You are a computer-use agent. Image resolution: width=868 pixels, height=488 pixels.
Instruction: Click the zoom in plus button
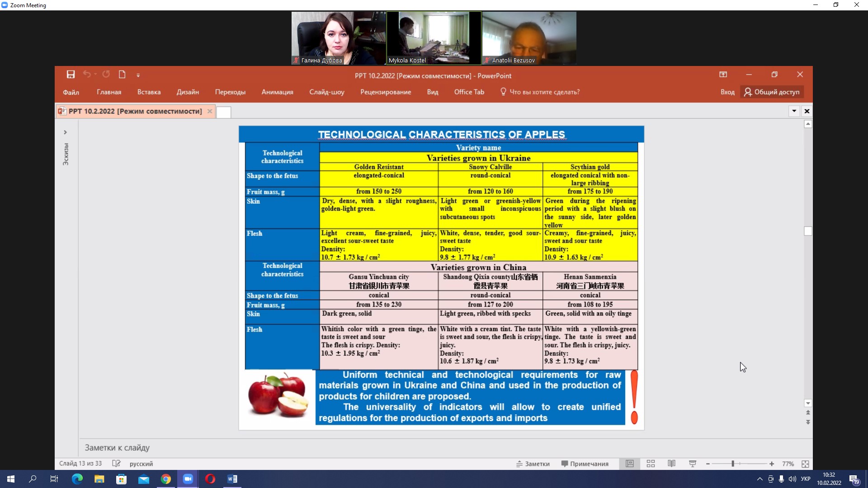[x=772, y=464]
